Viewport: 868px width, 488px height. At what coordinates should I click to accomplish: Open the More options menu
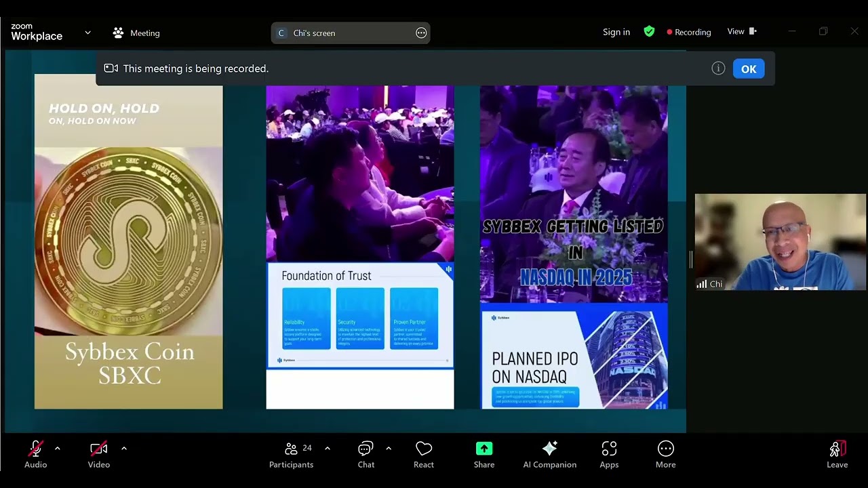(666, 454)
